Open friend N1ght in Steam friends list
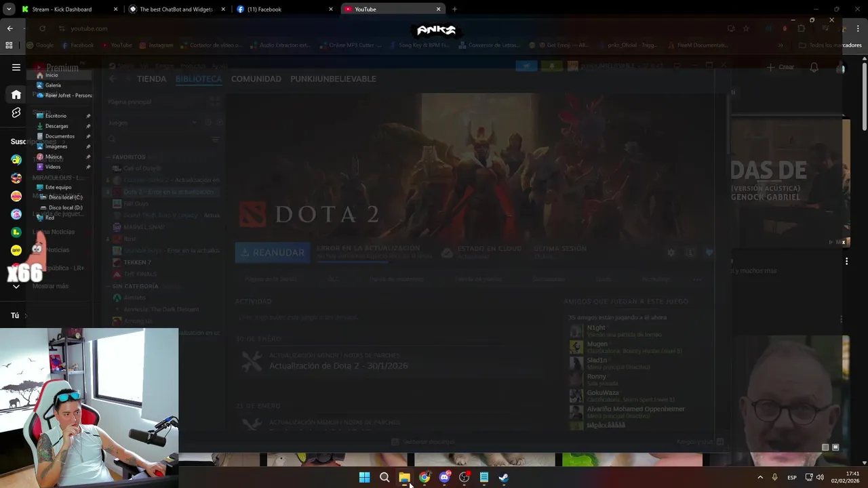The image size is (868, 488). [x=596, y=328]
